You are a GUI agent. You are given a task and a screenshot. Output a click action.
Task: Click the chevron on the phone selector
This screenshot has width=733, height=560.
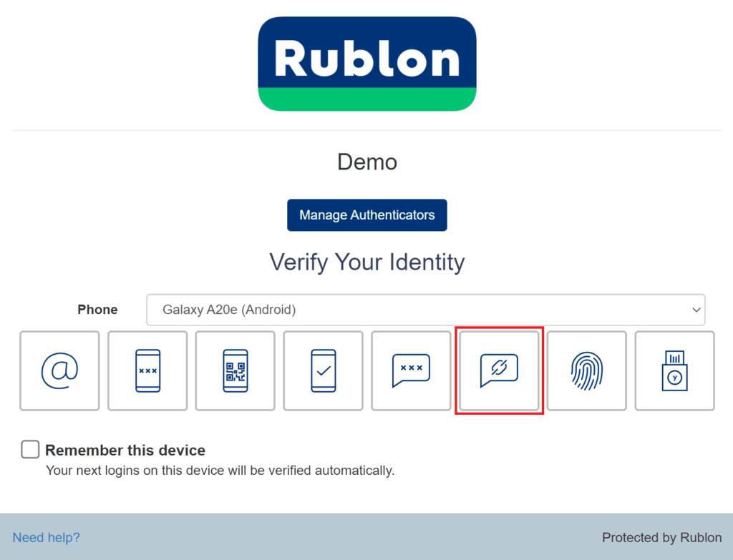696,310
